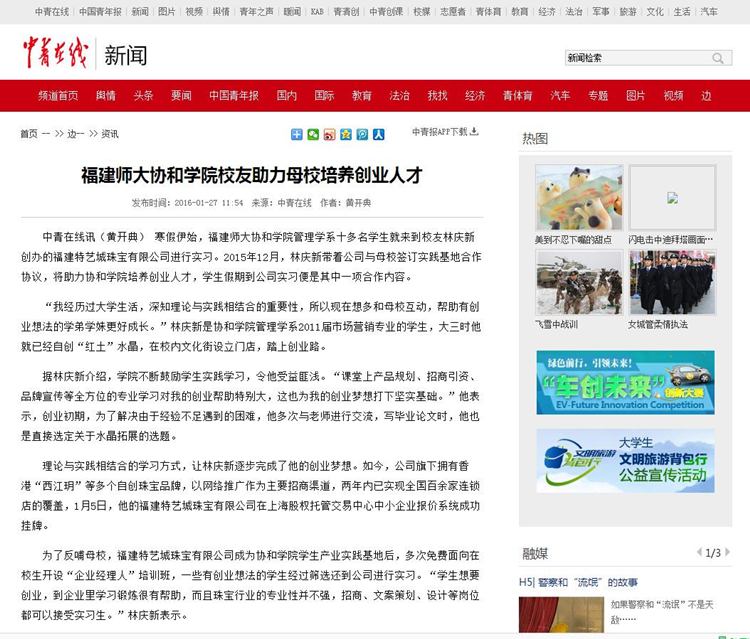Click 作者：黄开典 author text
This screenshot has width=750, height=639.
[x=345, y=203]
